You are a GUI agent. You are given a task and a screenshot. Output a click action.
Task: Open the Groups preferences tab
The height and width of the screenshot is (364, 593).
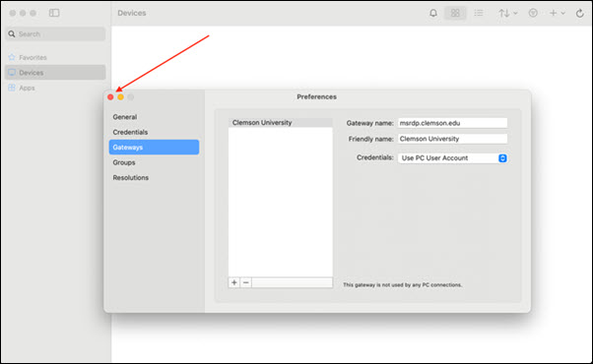tap(154, 162)
